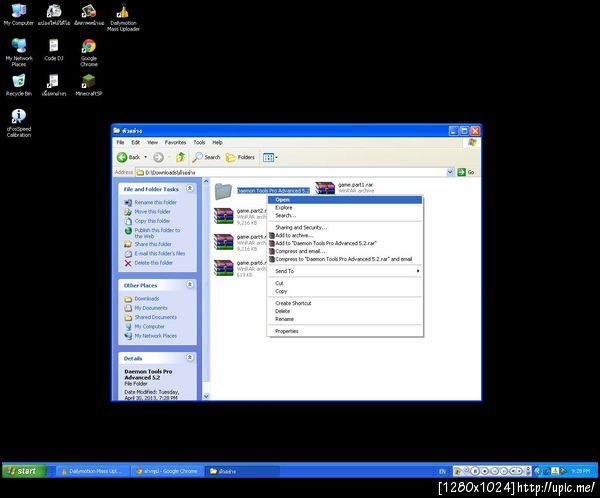
Task: Click the Start button on taskbar
Action: (x=24, y=471)
